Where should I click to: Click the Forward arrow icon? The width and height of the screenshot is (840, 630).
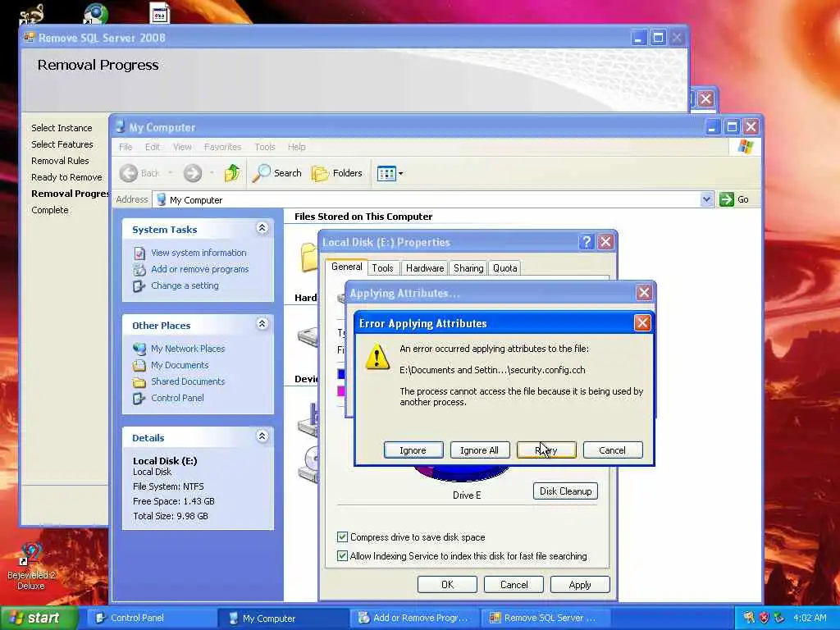pyautogui.click(x=192, y=173)
